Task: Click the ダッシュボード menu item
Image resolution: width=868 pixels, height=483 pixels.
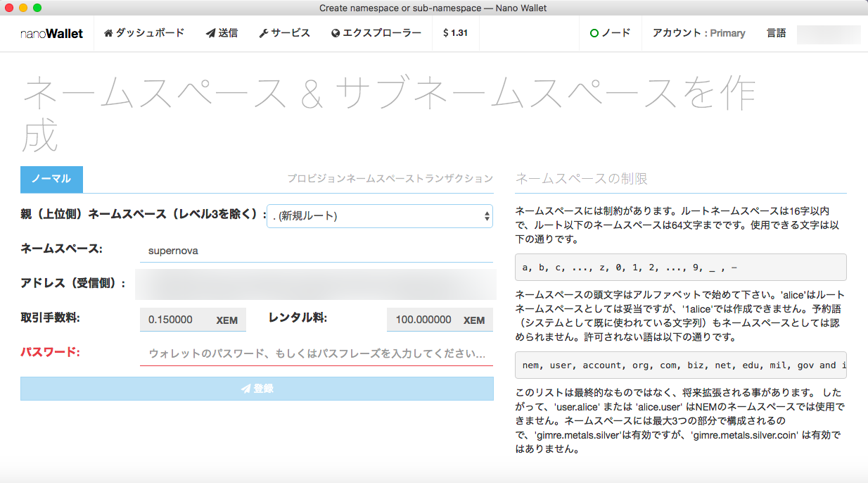Action: click(144, 32)
